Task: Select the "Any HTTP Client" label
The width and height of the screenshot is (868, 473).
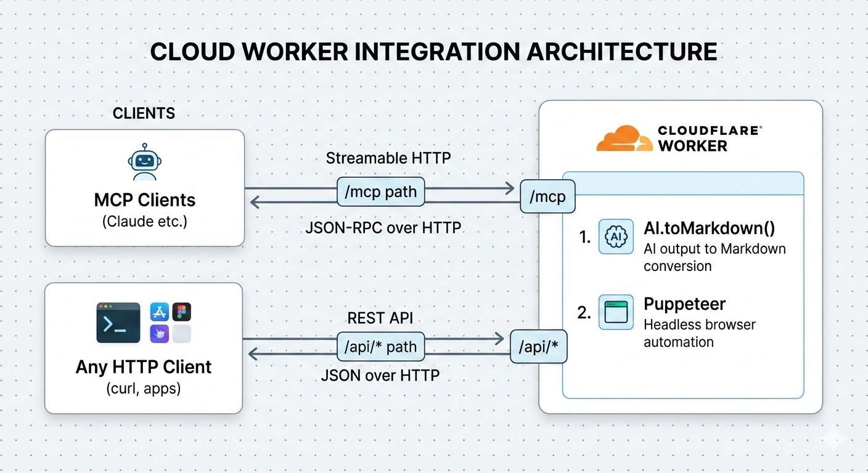Action: (x=144, y=367)
